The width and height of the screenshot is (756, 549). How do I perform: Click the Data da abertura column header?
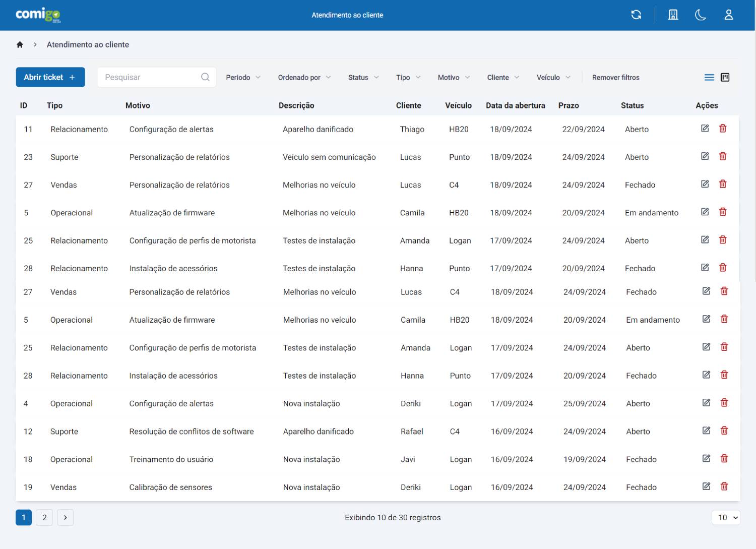point(516,105)
